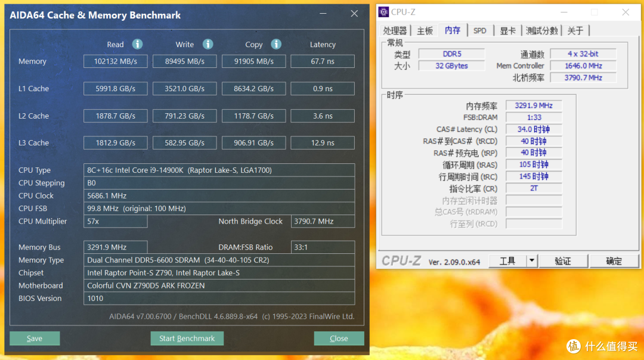The image size is (644, 360).
Task: Click CAS# Latency 34.0 时钟 value
Action: 534,129
